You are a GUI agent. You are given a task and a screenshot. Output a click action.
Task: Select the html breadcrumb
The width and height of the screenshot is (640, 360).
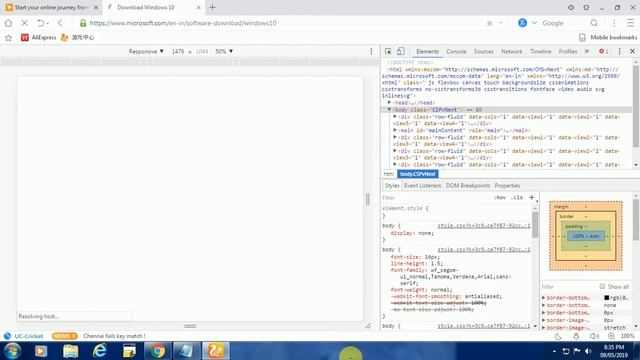click(389, 174)
